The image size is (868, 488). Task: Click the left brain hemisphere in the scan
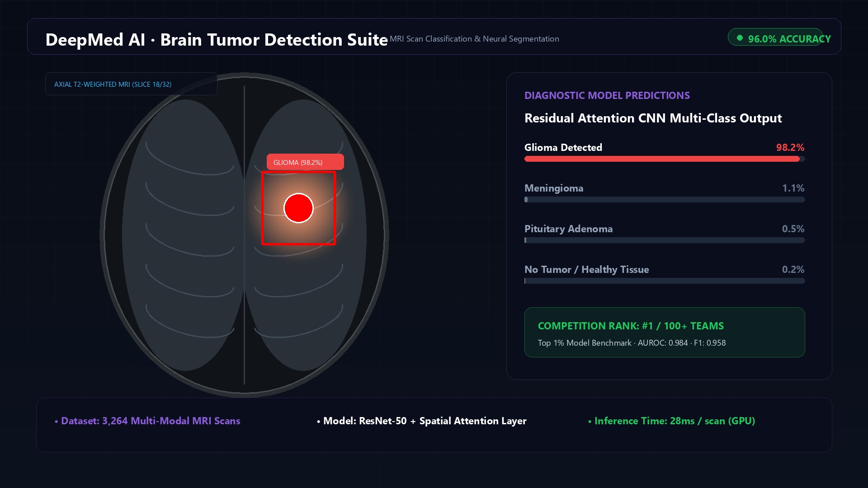pyautogui.click(x=183, y=235)
